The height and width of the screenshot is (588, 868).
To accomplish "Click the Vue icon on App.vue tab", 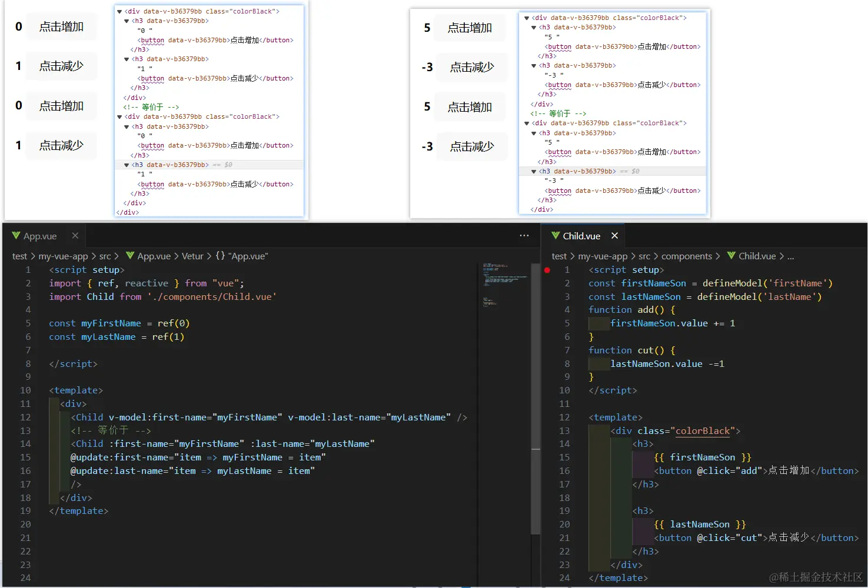I will click(x=16, y=236).
